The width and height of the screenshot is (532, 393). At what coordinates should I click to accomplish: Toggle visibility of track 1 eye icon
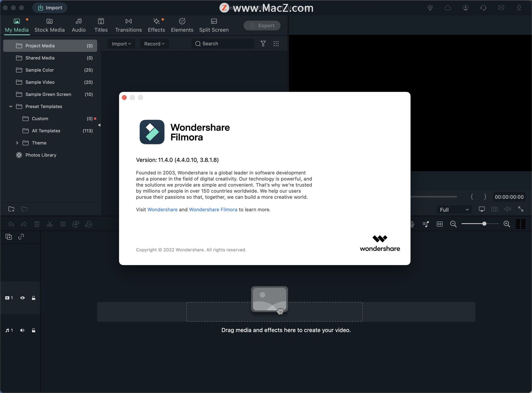pyautogui.click(x=22, y=298)
